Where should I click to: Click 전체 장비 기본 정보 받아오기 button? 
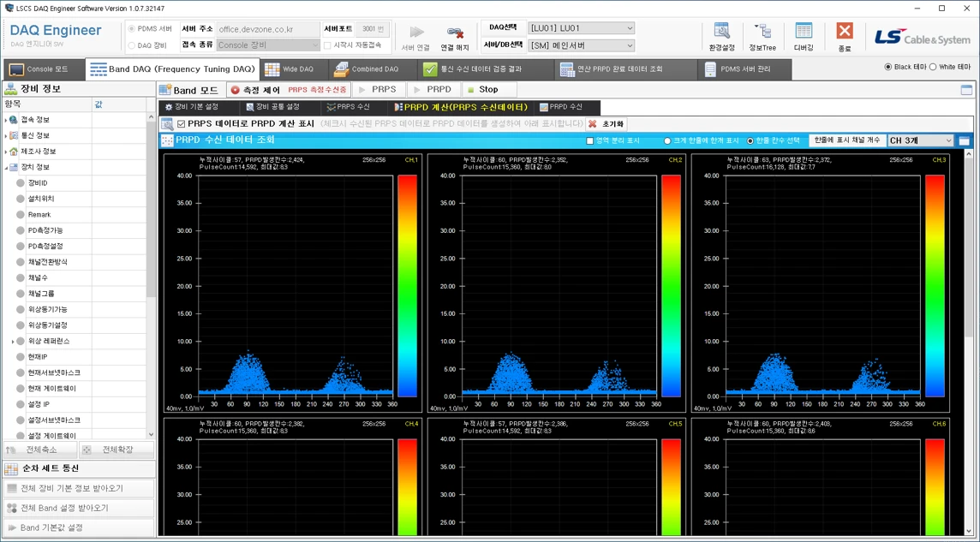[78, 488]
